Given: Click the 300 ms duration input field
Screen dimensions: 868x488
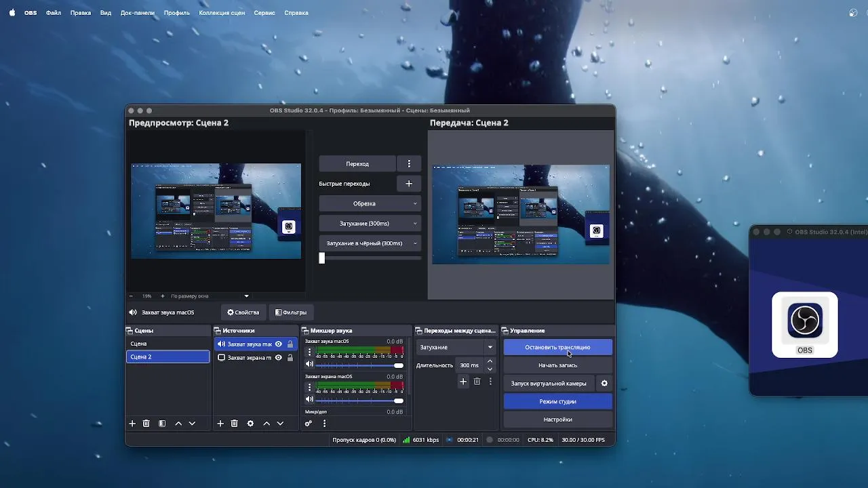Looking at the screenshot, I should coord(469,365).
